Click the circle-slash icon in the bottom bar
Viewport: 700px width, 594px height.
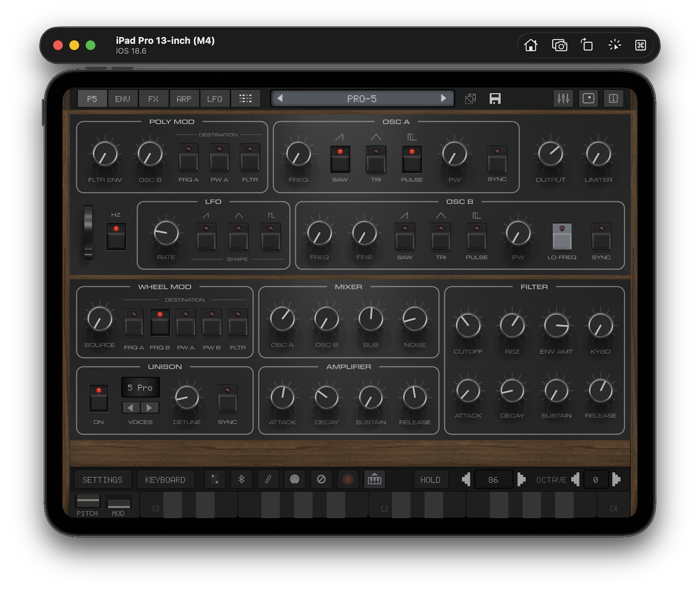point(321,480)
